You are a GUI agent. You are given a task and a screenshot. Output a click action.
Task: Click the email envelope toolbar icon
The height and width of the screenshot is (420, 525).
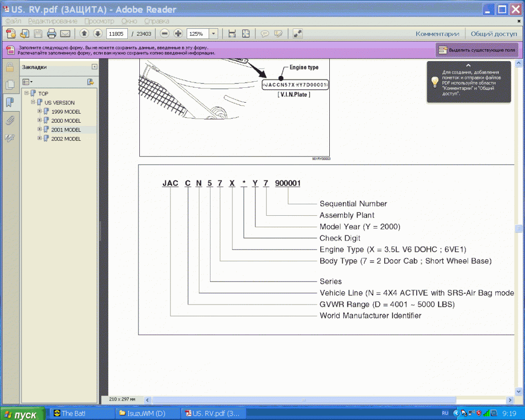click(x=65, y=33)
